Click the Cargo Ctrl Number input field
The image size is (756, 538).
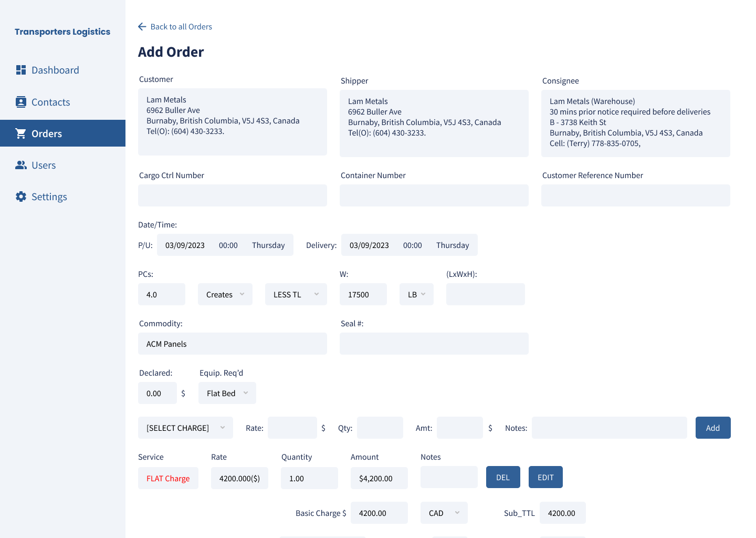click(232, 195)
